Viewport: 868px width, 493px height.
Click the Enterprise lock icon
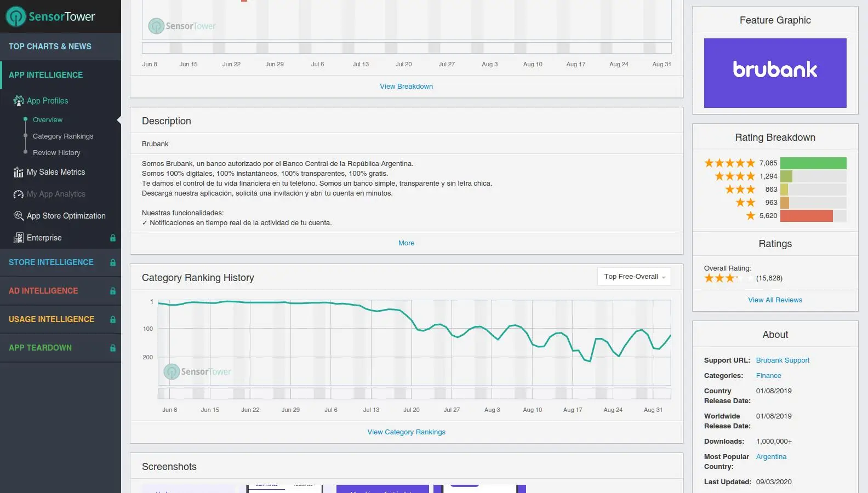(113, 238)
